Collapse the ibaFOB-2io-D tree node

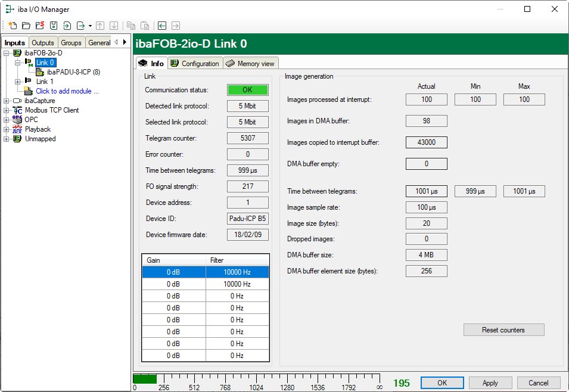6,53
